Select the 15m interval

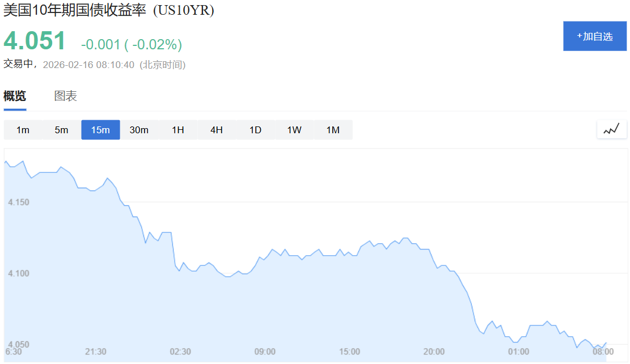(x=100, y=130)
